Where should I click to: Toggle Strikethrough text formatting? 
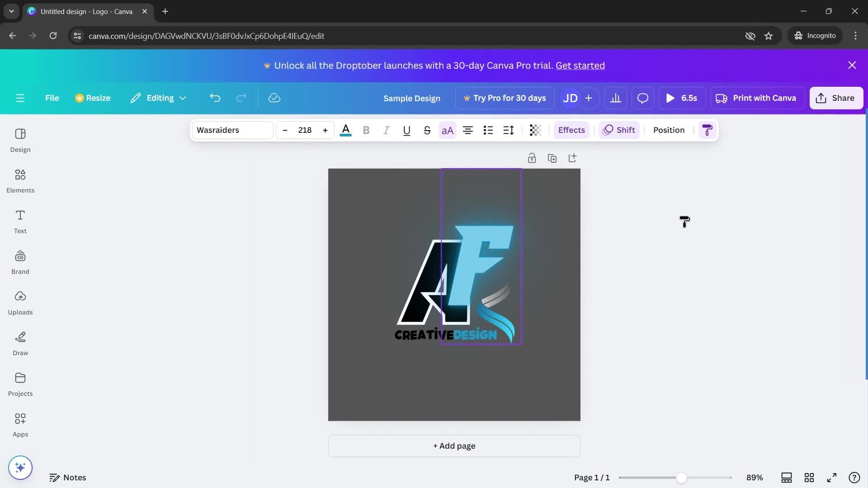426,130
